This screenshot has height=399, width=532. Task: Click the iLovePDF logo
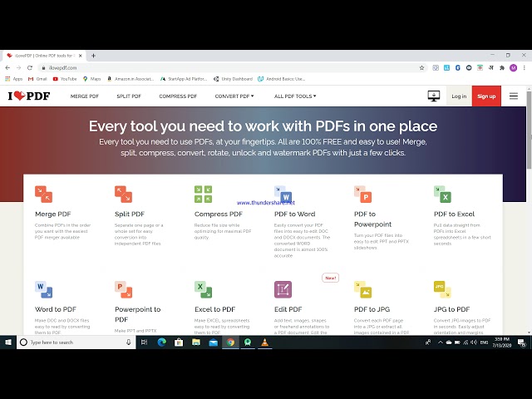pos(29,96)
